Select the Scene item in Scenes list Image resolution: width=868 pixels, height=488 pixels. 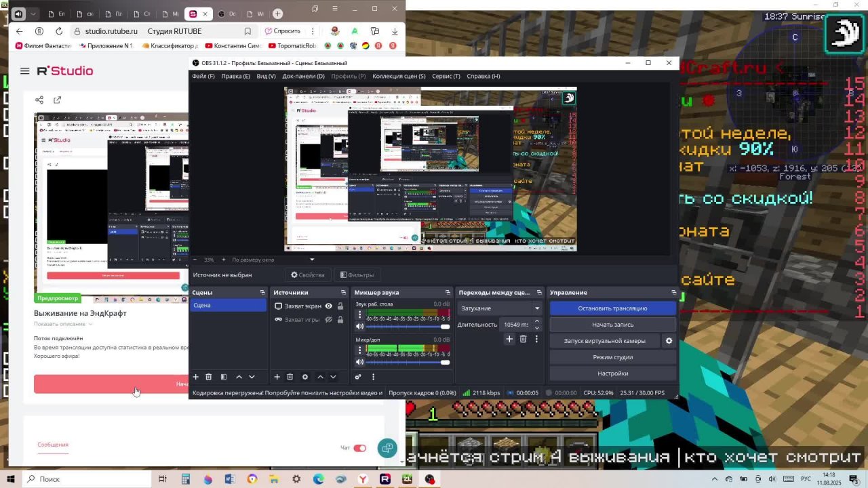tap(229, 306)
